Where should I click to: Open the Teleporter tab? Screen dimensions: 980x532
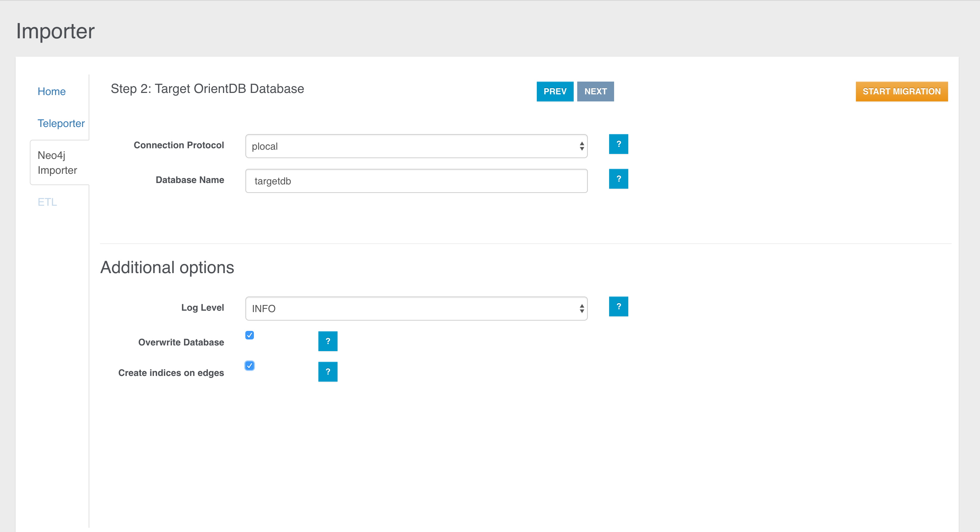coord(61,123)
